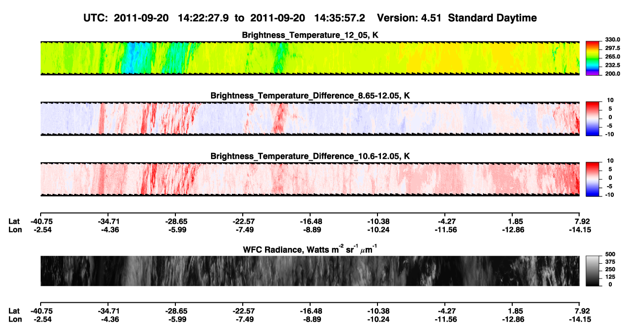
Task: Click the lower axis Lon -12.86 tick label
Action: [512, 319]
